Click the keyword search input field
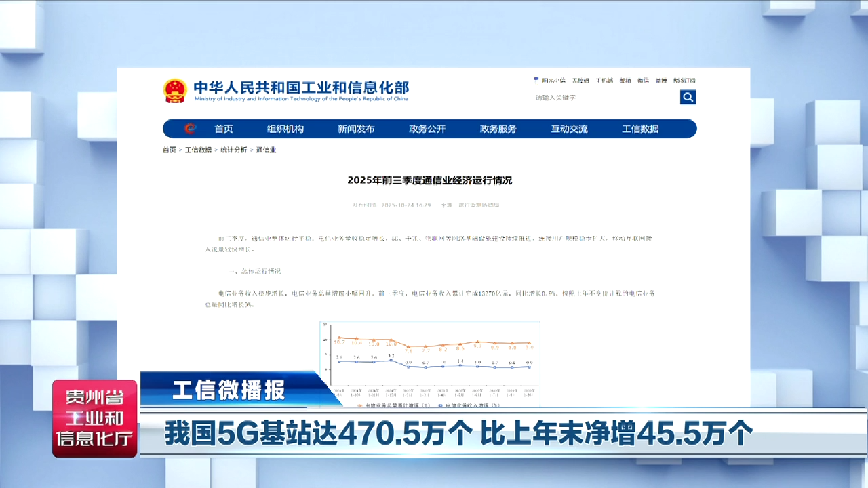This screenshot has width=868, height=488. [x=604, y=98]
